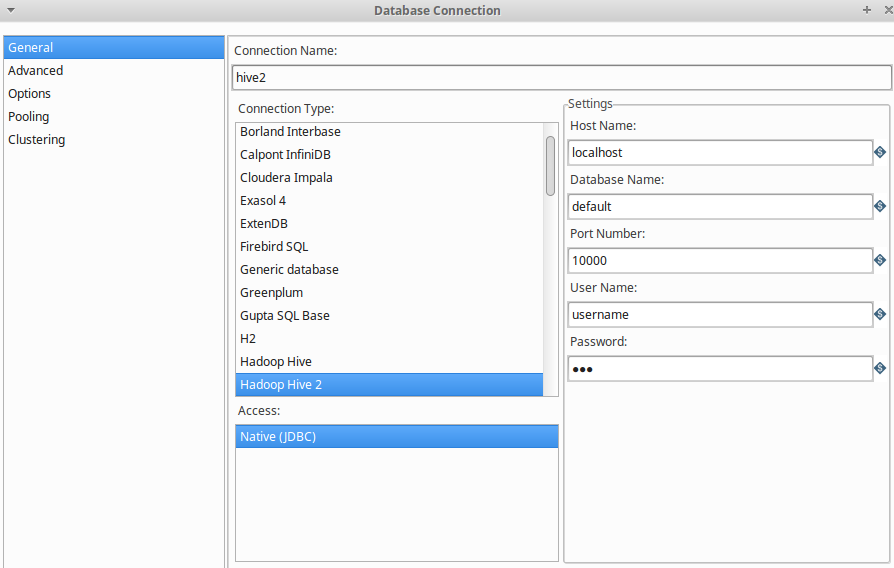Select Calpont InfiniDB connection type
894x568 pixels.
point(389,155)
